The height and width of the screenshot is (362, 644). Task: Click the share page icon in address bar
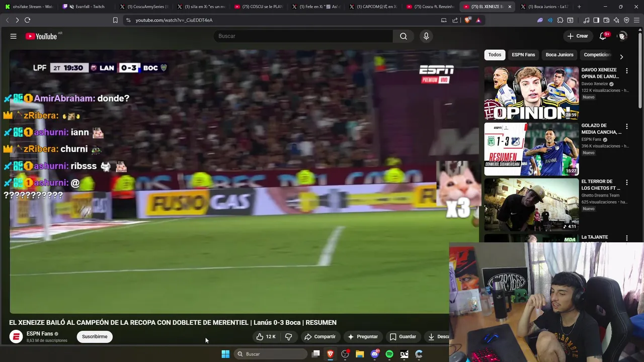455,20
